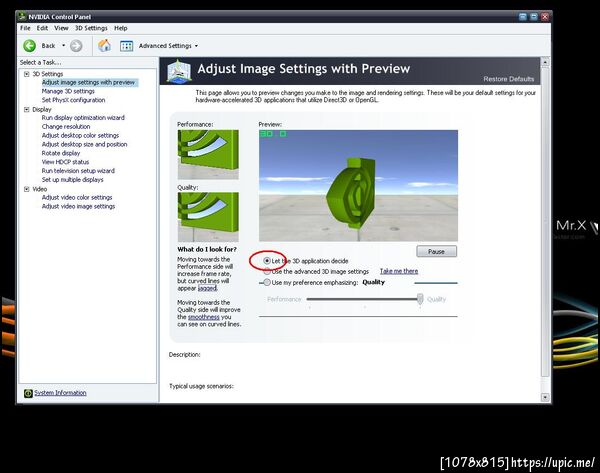Image resolution: width=600 pixels, height=473 pixels.
Task: Open the View menu
Action: pyautogui.click(x=61, y=28)
